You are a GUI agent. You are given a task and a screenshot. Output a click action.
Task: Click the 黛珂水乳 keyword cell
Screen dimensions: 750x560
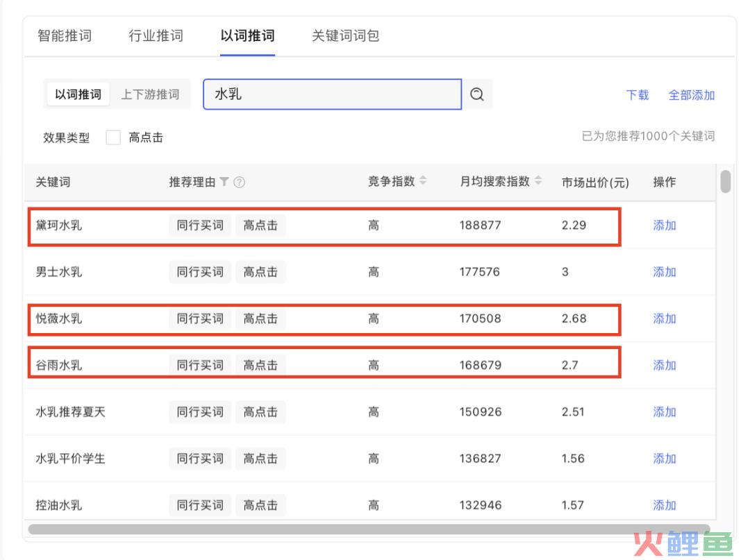tap(59, 225)
